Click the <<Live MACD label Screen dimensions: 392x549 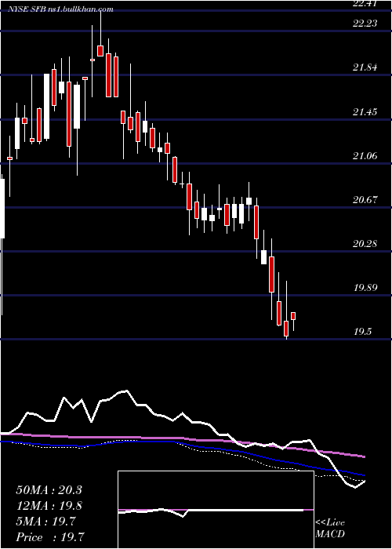coord(330,528)
